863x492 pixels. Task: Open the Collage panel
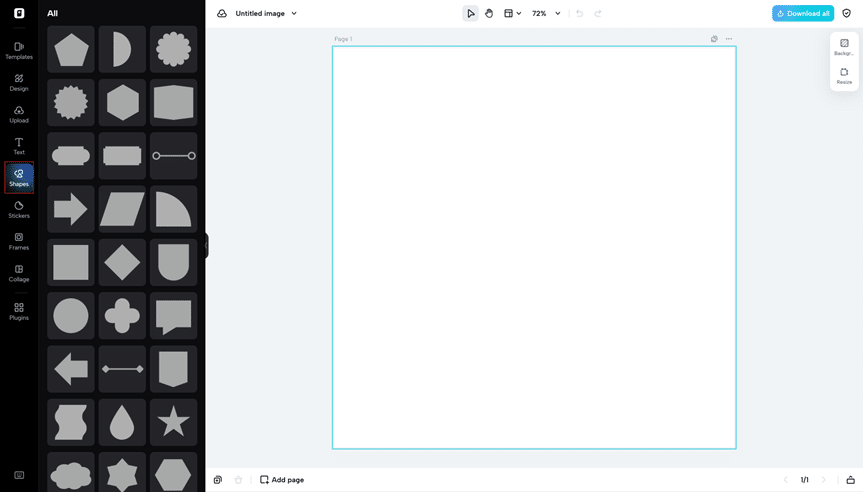pyautogui.click(x=19, y=274)
